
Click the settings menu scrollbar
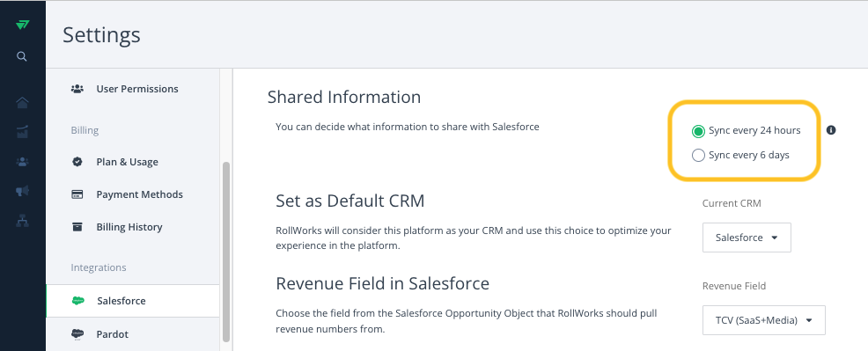(x=226, y=252)
